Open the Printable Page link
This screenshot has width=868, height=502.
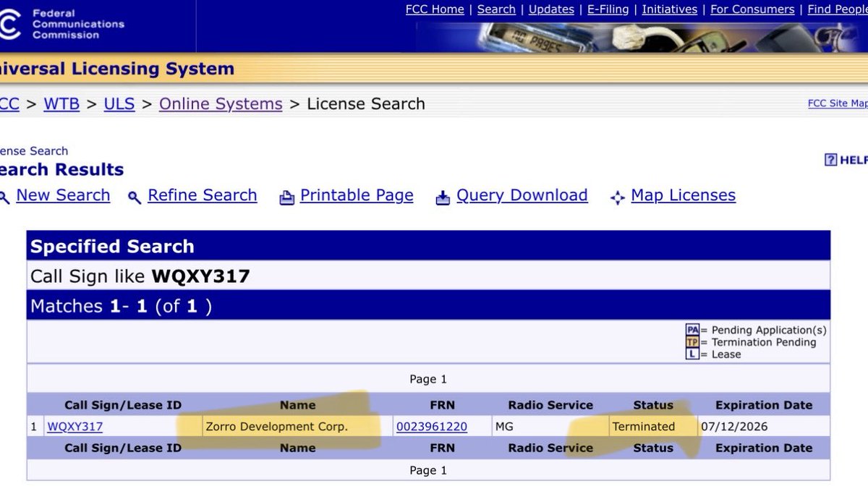[357, 195]
